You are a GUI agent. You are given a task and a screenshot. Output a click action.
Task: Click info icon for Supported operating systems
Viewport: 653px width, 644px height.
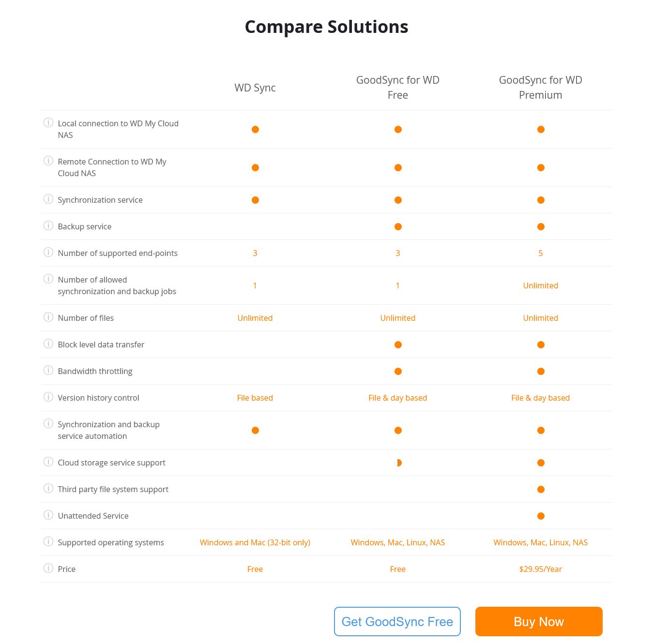coord(48,541)
